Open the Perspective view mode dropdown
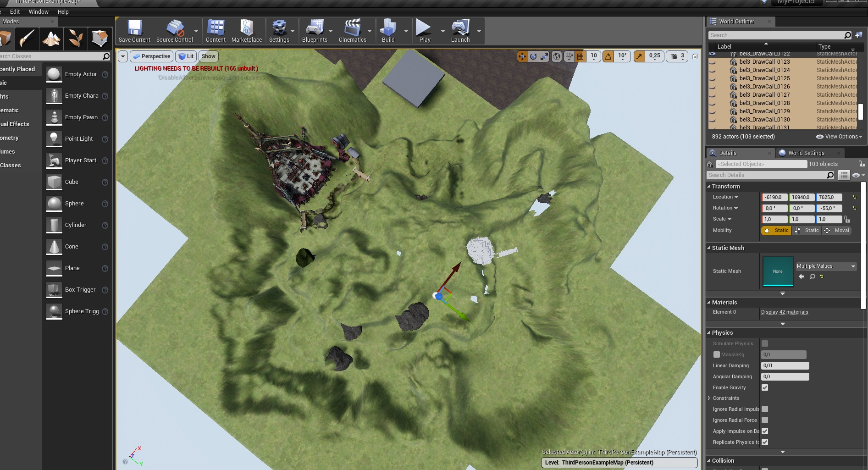Image resolution: width=868 pixels, height=470 pixels. pyautogui.click(x=151, y=56)
